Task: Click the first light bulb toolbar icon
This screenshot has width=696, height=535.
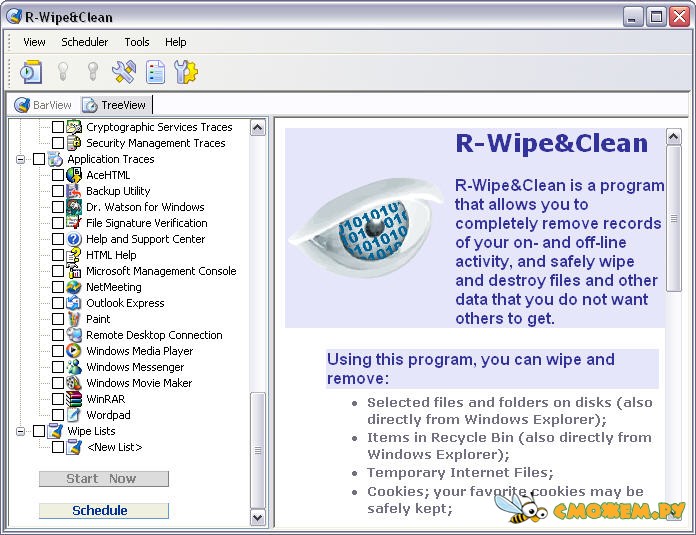Action: pos(63,71)
